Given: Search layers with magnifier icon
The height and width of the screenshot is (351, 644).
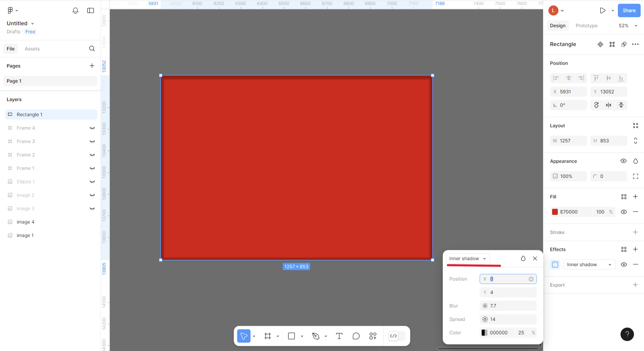Looking at the screenshot, I should [92, 49].
